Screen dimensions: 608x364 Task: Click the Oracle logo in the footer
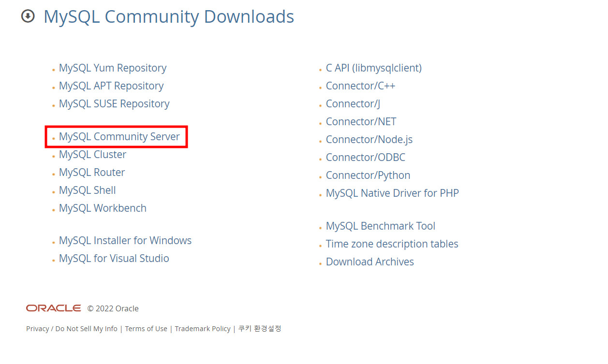click(53, 308)
